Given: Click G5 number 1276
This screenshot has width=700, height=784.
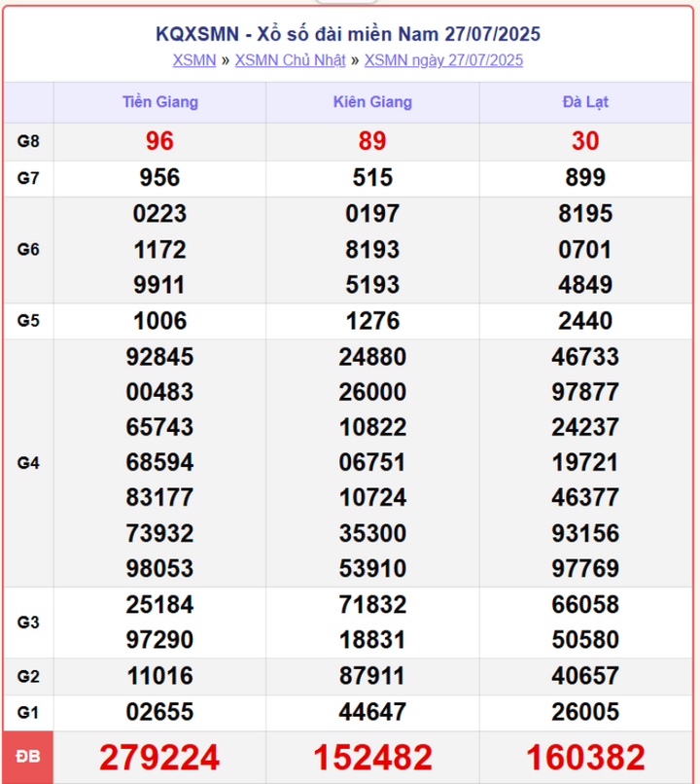Looking at the screenshot, I should click(x=372, y=321).
